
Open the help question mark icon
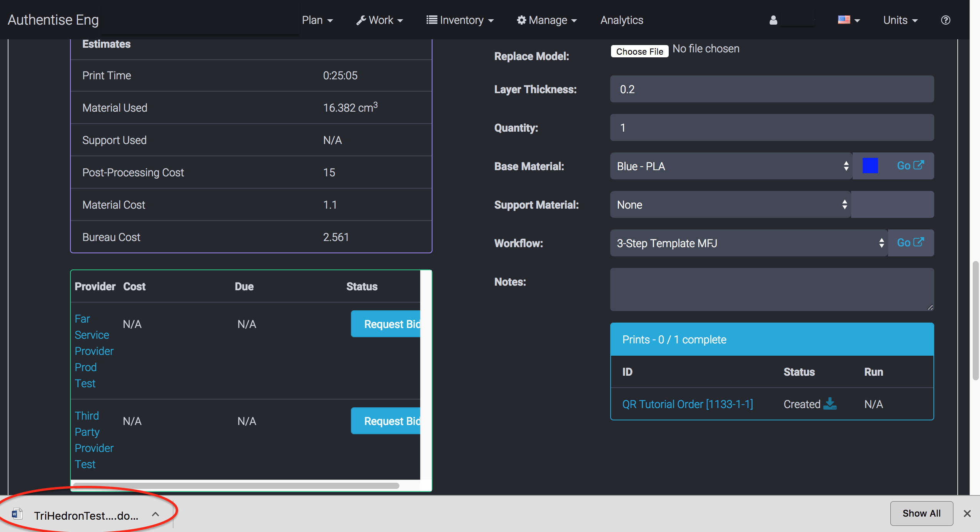(945, 20)
